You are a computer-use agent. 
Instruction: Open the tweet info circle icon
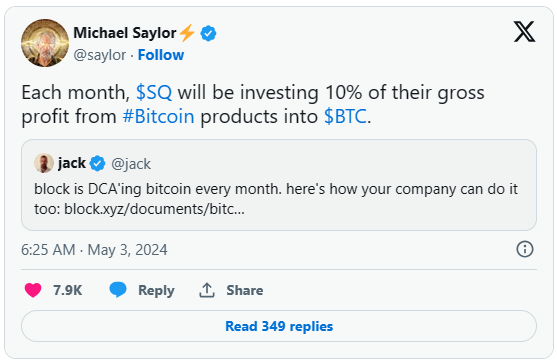[x=525, y=249]
